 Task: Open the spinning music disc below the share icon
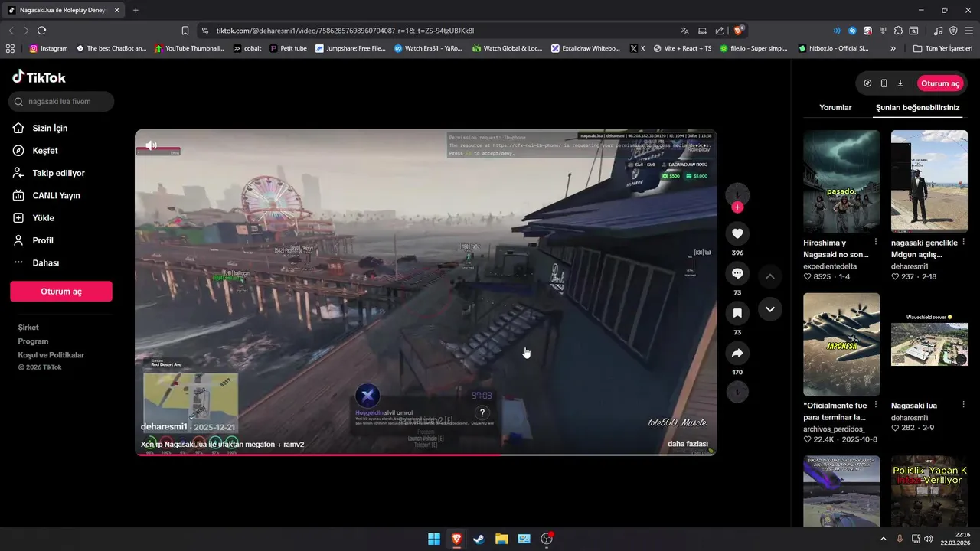click(x=737, y=392)
